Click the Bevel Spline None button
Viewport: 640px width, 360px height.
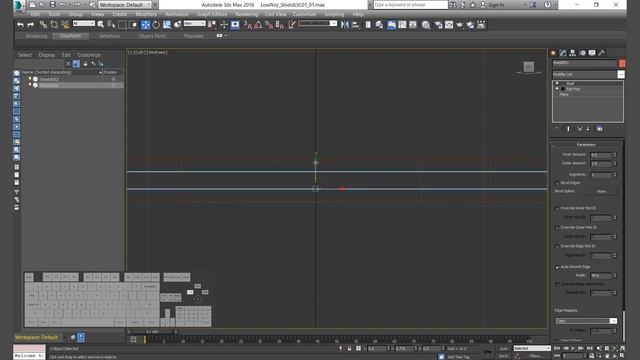pyautogui.click(x=602, y=191)
